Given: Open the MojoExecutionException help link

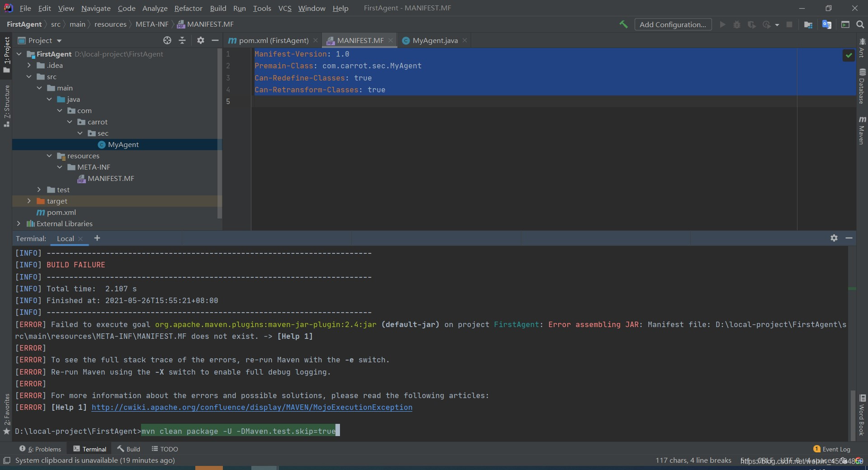Looking at the screenshot, I should 252,407.
